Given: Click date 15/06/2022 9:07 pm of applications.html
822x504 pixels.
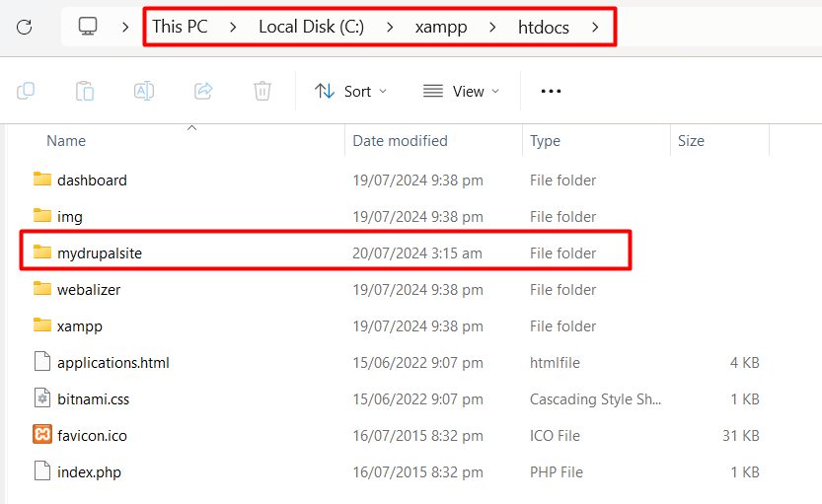Looking at the screenshot, I should tap(417, 363).
